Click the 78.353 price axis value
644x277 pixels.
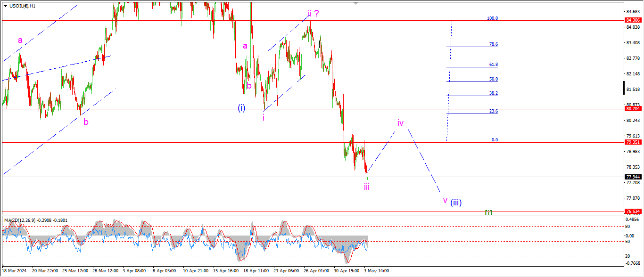click(634, 167)
